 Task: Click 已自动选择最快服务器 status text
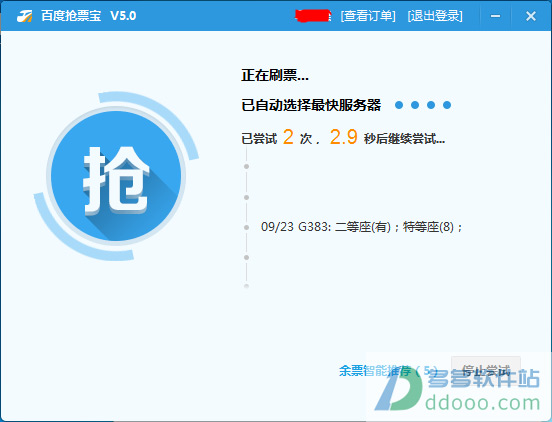point(311,105)
